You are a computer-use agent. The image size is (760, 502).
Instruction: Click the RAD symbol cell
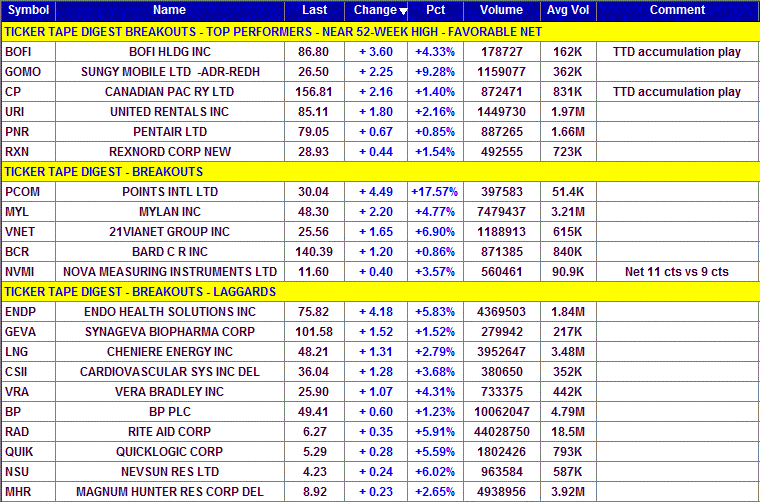click(28, 432)
